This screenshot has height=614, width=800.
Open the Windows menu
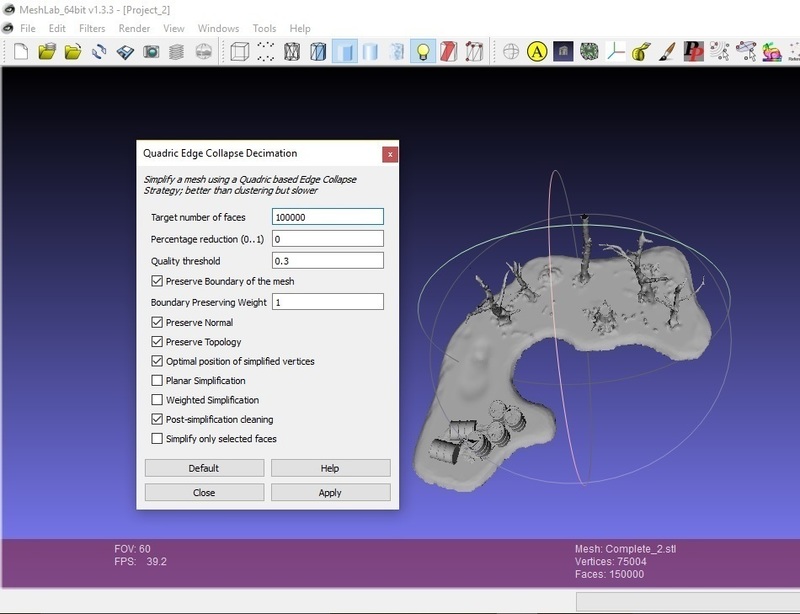click(x=218, y=29)
